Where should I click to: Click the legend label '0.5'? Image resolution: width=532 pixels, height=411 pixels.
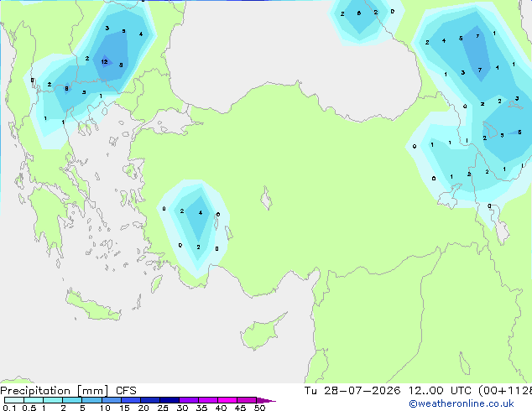(x=29, y=408)
